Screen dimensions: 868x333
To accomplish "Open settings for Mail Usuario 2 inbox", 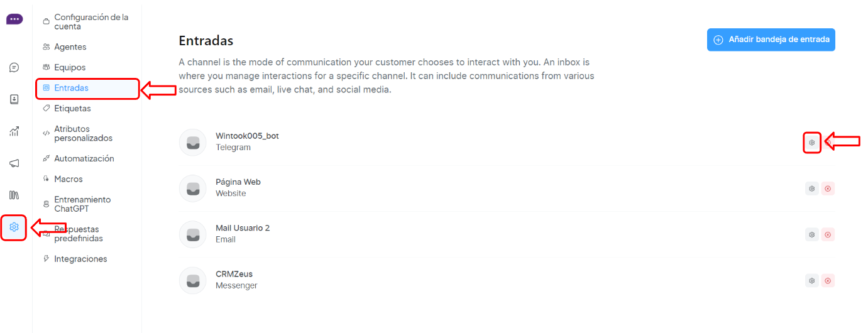I will tap(812, 234).
